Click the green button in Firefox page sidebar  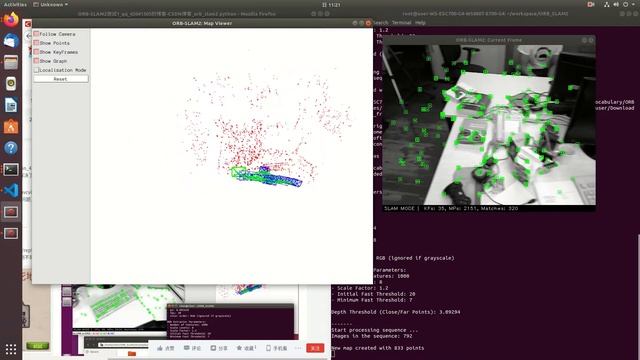click(x=38, y=346)
